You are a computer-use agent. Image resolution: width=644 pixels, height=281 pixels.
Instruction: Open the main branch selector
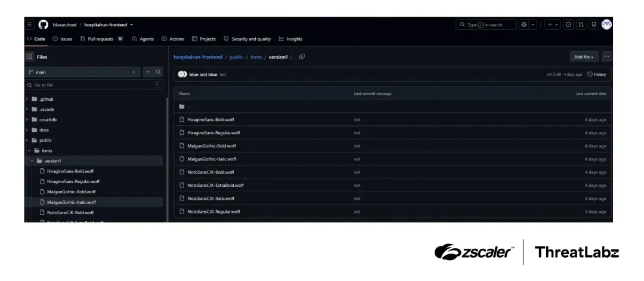tap(82, 72)
